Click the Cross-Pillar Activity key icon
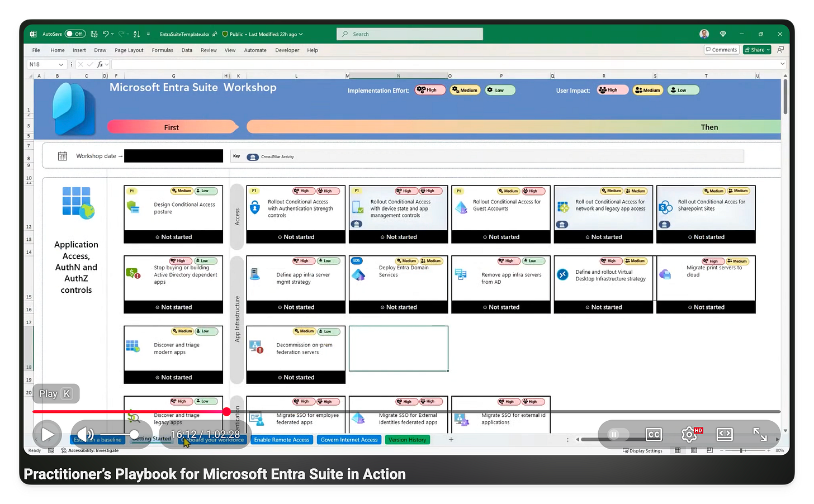Viewport: 814px width, 504px height. coord(253,157)
